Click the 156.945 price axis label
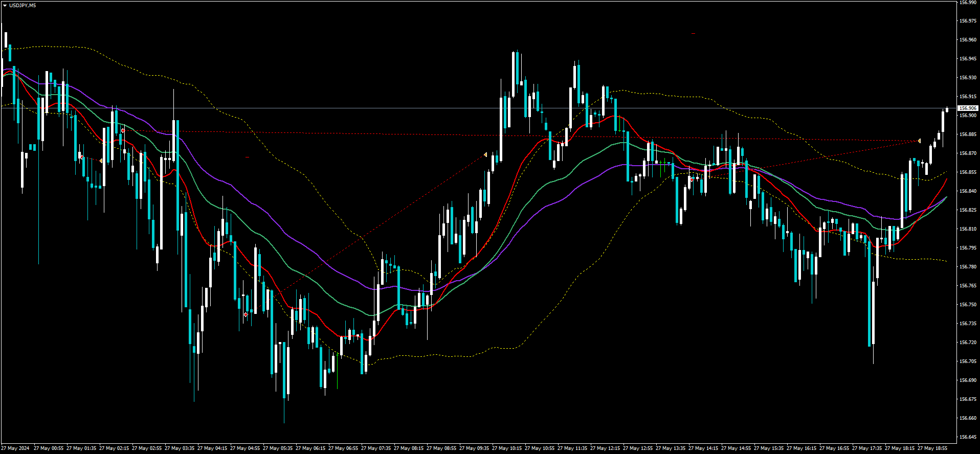Viewport: 980px width, 454px height. click(x=968, y=59)
